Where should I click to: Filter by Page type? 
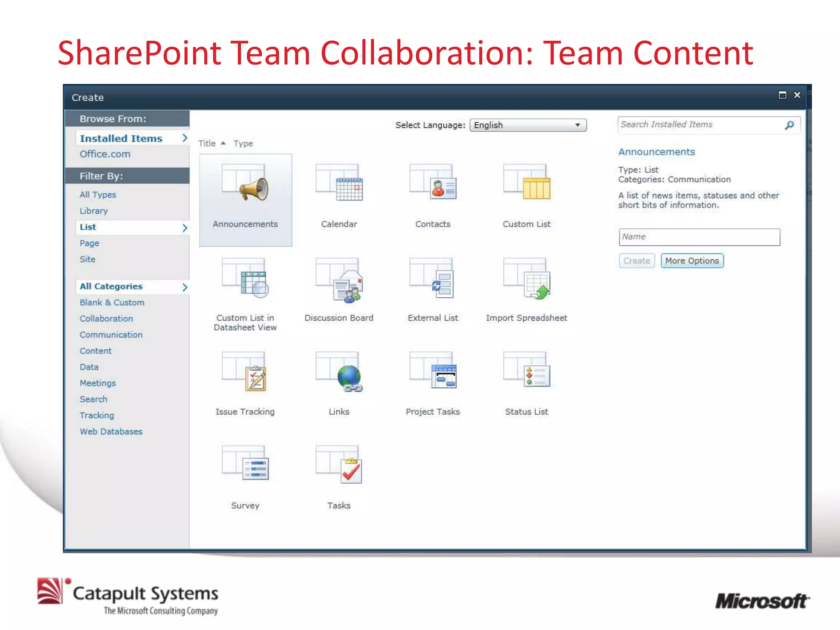[89, 243]
